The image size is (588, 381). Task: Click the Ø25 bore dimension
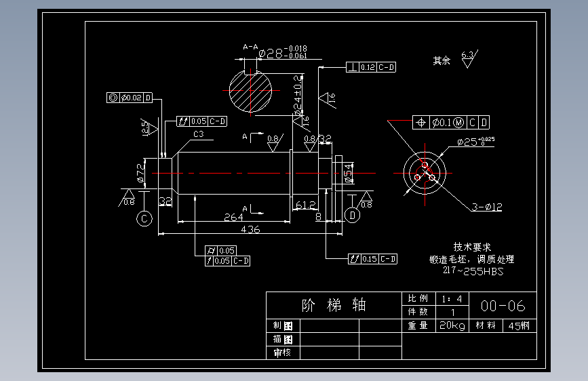pyautogui.click(x=476, y=142)
